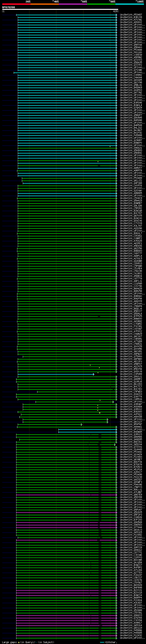The image size is (146, 644).
Task: Click the UniRef100_Q870X5 label
Action: click(131, 216)
